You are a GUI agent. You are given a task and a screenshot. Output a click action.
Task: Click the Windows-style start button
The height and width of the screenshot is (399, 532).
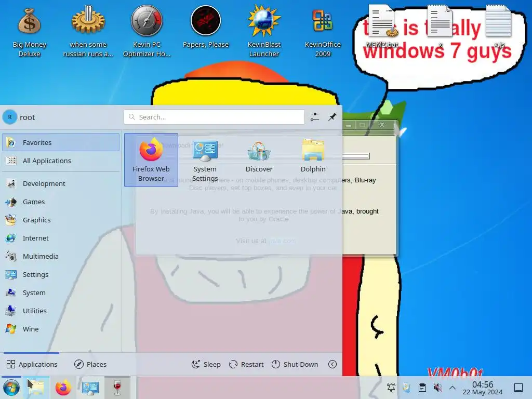point(11,388)
